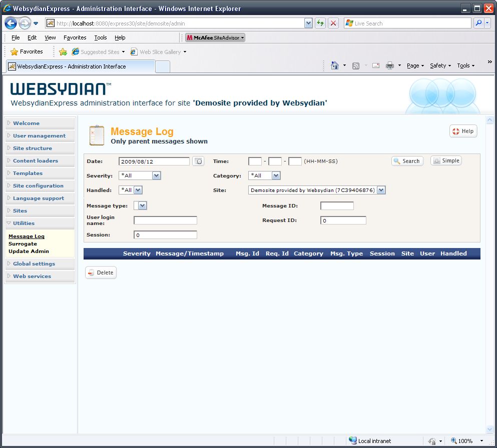The image size is (497, 448).
Task: Open the Web Slice Gallery link
Action: (159, 52)
